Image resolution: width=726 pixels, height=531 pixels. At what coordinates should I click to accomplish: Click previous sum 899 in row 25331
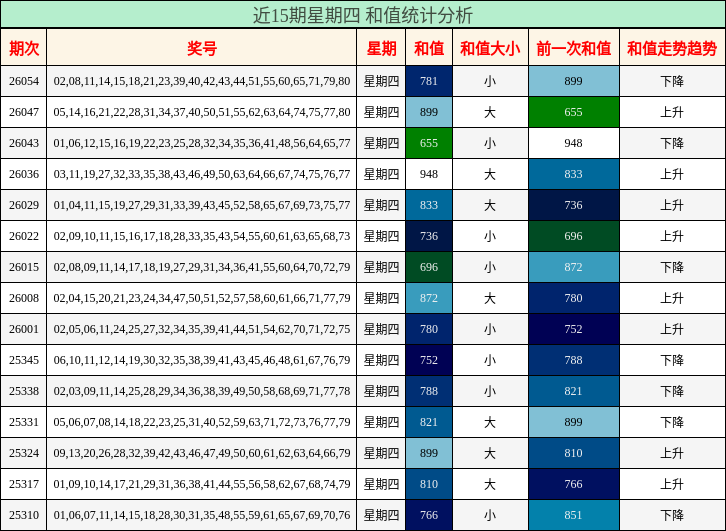(x=574, y=422)
